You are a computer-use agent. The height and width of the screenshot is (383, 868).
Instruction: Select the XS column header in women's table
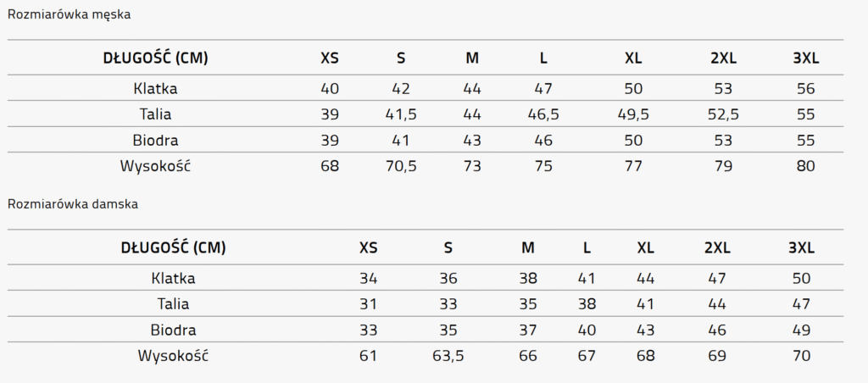[x=368, y=248]
